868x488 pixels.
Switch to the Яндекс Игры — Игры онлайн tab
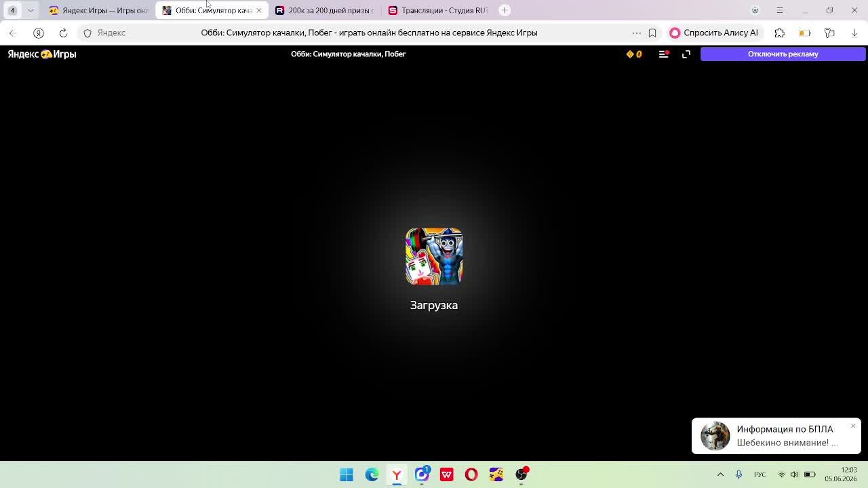click(99, 10)
